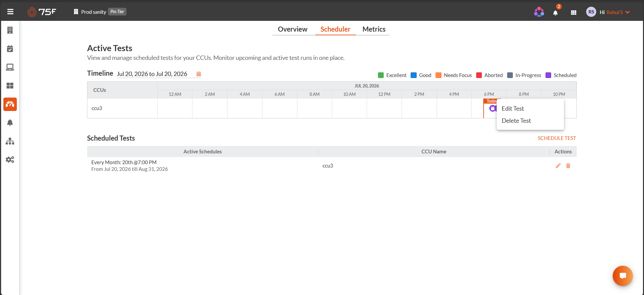Click the Every Month 20th schedule text
Viewport: 644px width, 295px height.
(x=124, y=162)
